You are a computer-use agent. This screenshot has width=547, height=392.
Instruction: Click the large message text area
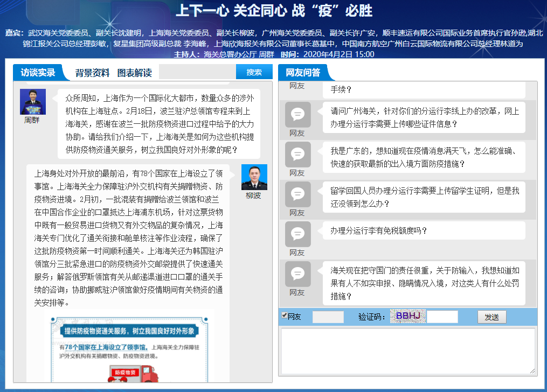click(x=408, y=351)
